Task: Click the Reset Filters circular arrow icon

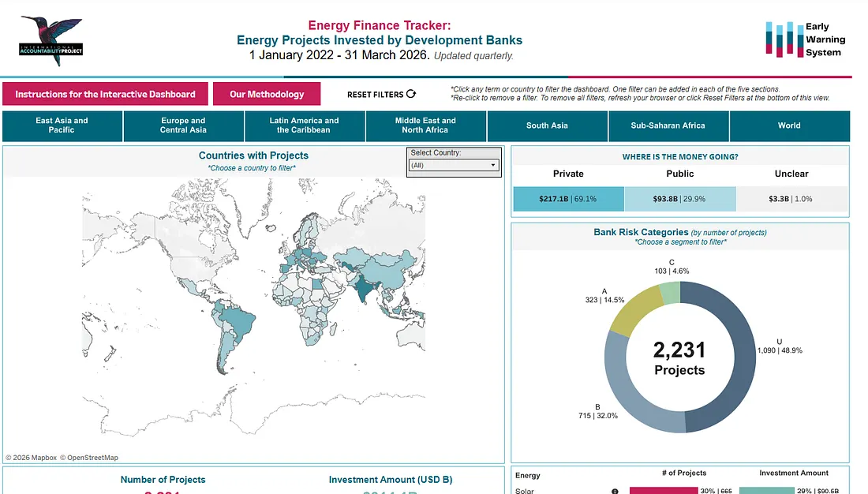Action: tap(411, 94)
